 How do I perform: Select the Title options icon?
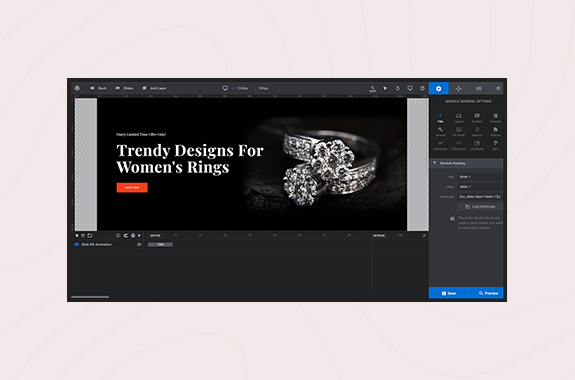440,118
